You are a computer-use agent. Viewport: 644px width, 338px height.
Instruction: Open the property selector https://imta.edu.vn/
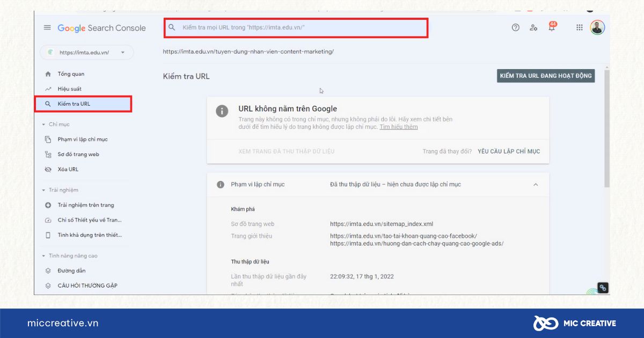[86, 53]
